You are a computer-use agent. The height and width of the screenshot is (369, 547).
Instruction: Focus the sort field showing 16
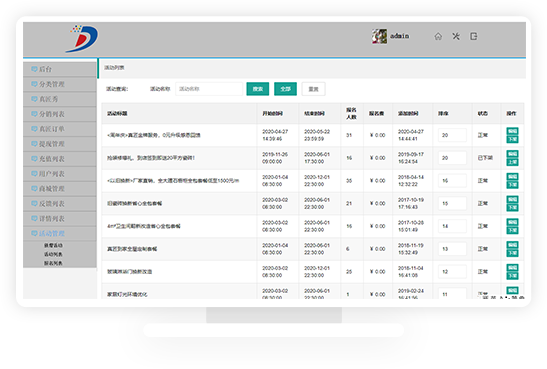pos(452,181)
